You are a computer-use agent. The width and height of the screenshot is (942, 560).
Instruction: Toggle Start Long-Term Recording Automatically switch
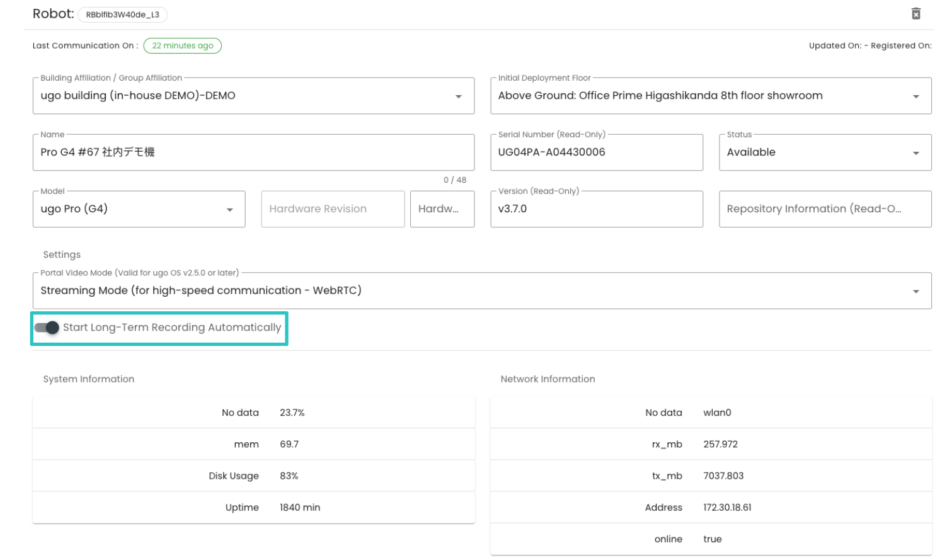click(x=47, y=328)
